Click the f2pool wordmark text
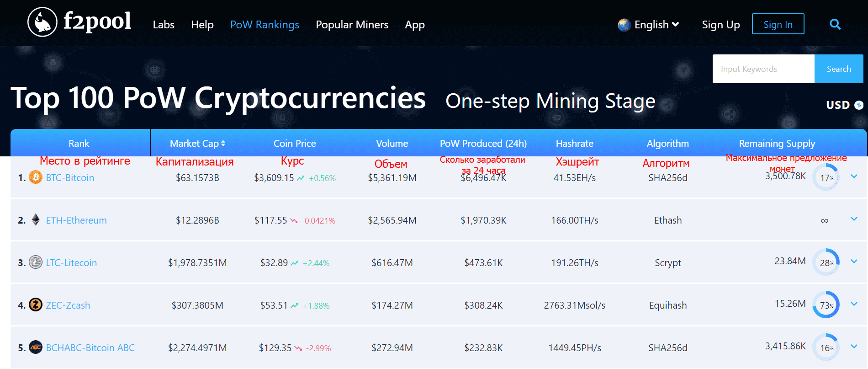Viewport: 868px width, 369px height. pos(97,21)
